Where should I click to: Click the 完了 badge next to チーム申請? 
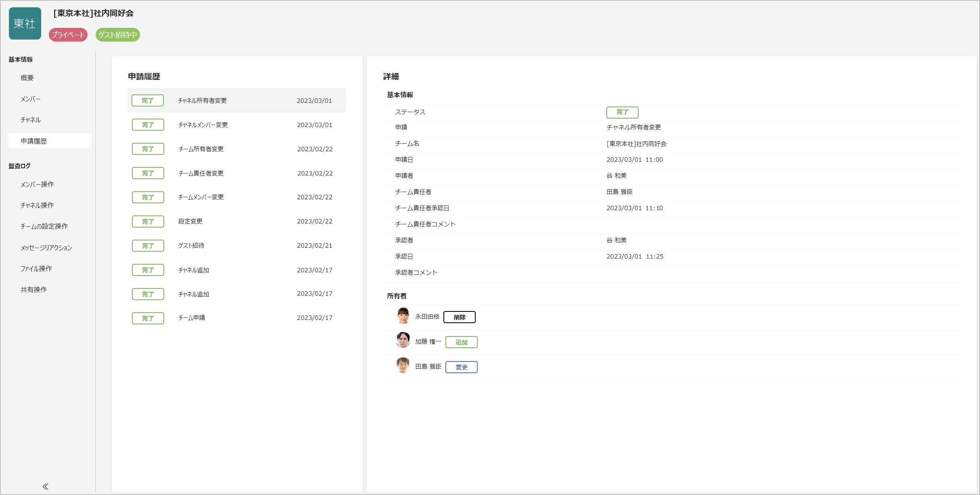[x=148, y=318]
